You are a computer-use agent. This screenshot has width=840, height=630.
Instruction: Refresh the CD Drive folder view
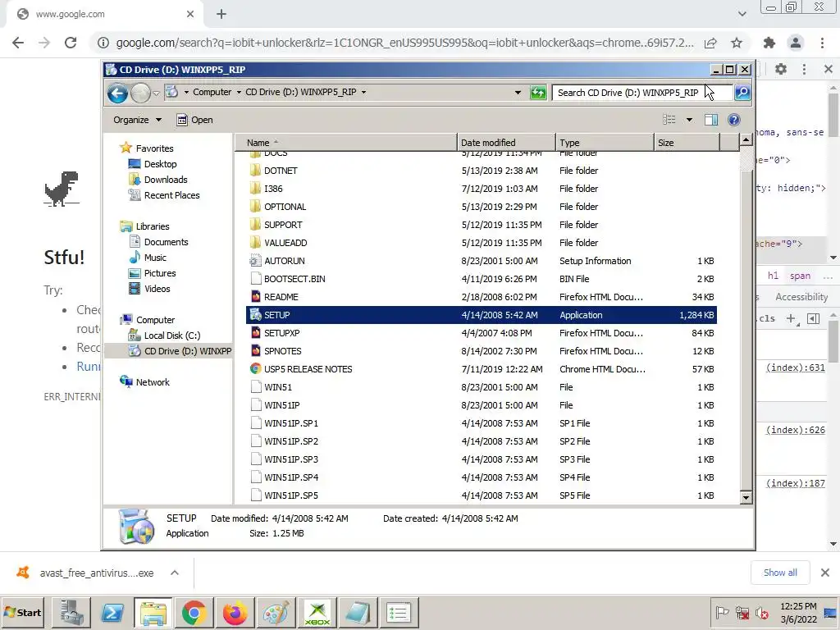coord(538,93)
